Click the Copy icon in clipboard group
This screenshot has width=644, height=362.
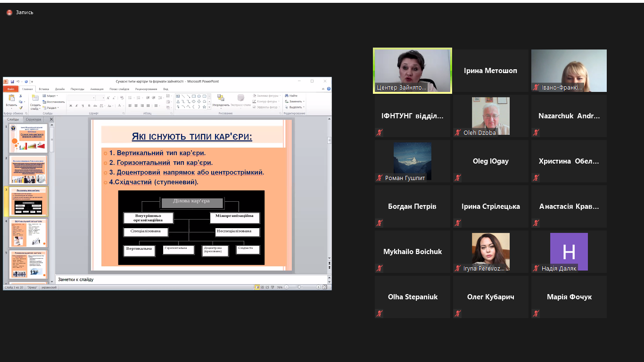coord(20,101)
